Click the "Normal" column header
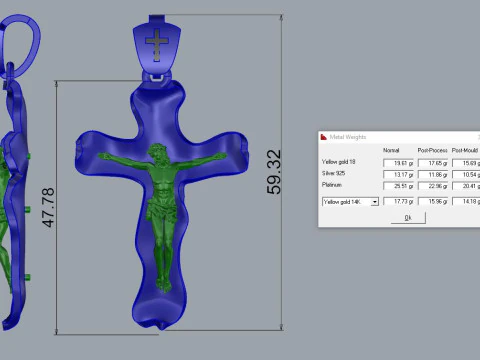Screen dimensions: 480x360 pos(391,150)
